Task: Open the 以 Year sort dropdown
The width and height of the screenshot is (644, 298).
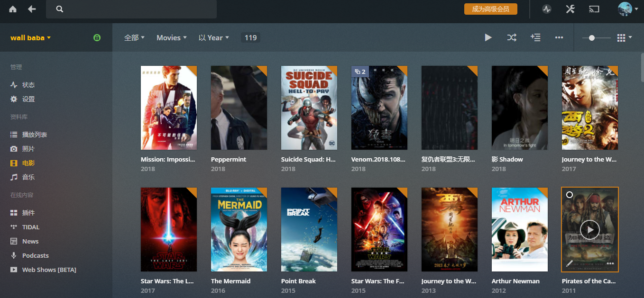Action: tap(214, 37)
